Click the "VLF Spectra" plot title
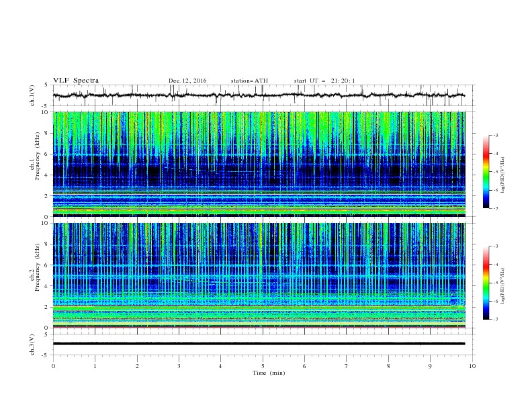The image size is (532, 411). 76,81
